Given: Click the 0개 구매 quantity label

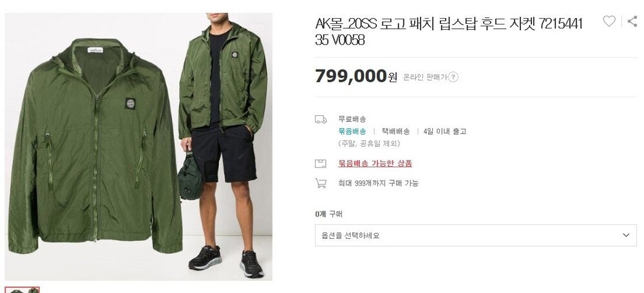Looking at the screenshot, I should coord(328,214).
